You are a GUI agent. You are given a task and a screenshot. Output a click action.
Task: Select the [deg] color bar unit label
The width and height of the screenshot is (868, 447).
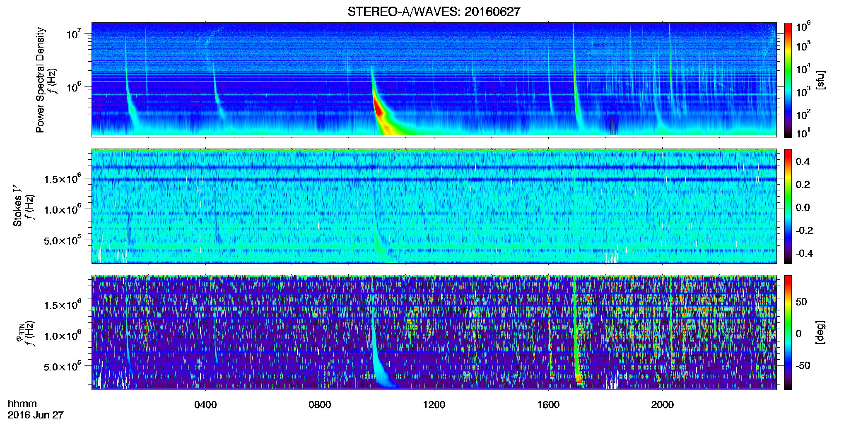click(820, 332)
